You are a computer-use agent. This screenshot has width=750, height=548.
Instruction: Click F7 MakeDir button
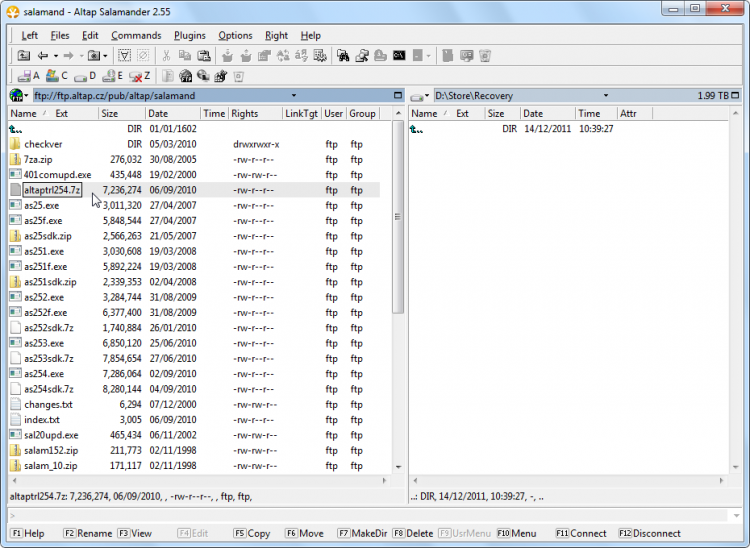tap(362, 533)
